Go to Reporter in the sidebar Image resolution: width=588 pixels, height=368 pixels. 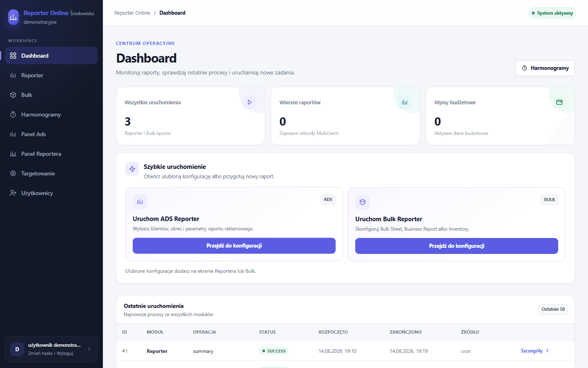pos(51,75)
